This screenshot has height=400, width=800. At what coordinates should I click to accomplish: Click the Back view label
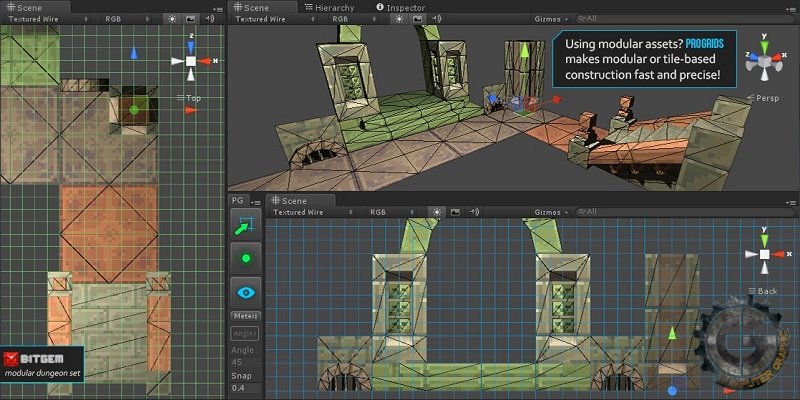763,291
